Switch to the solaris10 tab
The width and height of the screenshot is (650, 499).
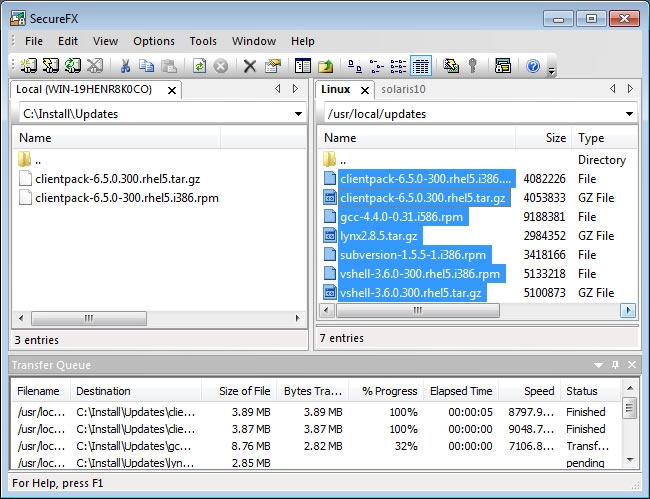point(403,90)
